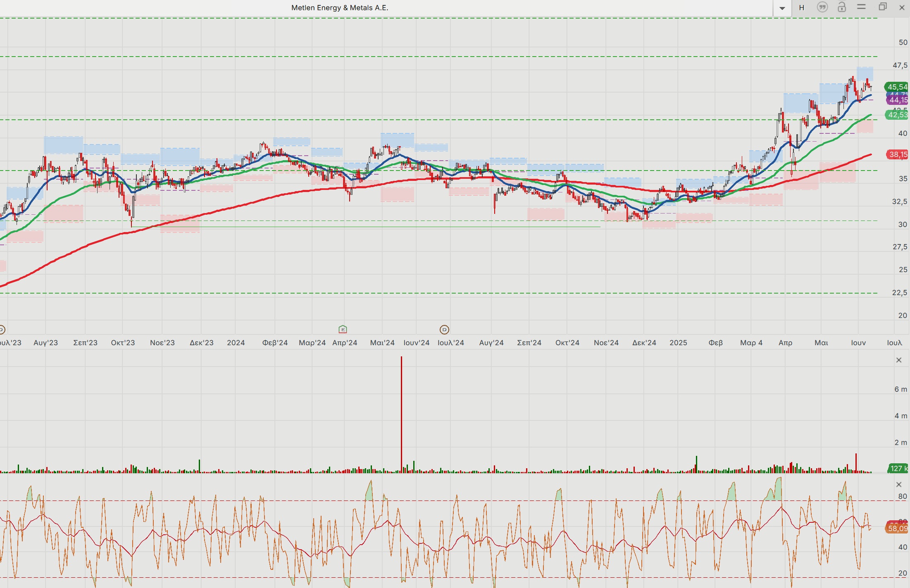Click the Αυγ'24 date label
The height and width of the screenshot is (588, 910).
pos(491,343)
